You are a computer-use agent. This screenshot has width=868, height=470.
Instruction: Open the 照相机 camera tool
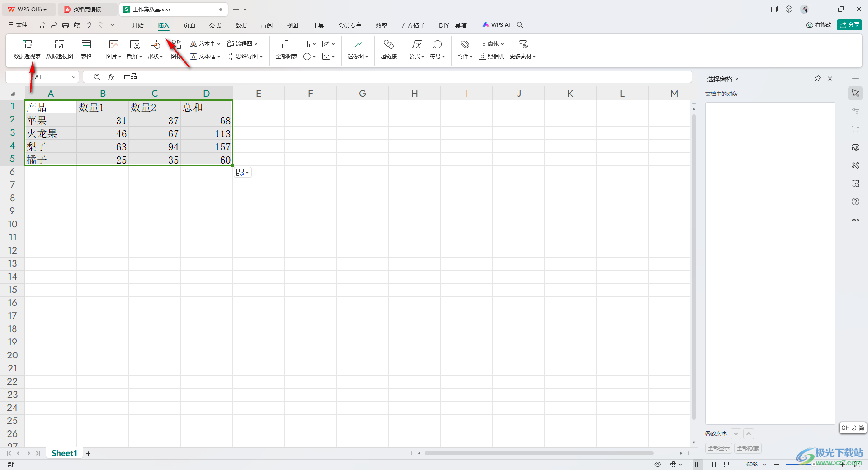tap(491, 56)
